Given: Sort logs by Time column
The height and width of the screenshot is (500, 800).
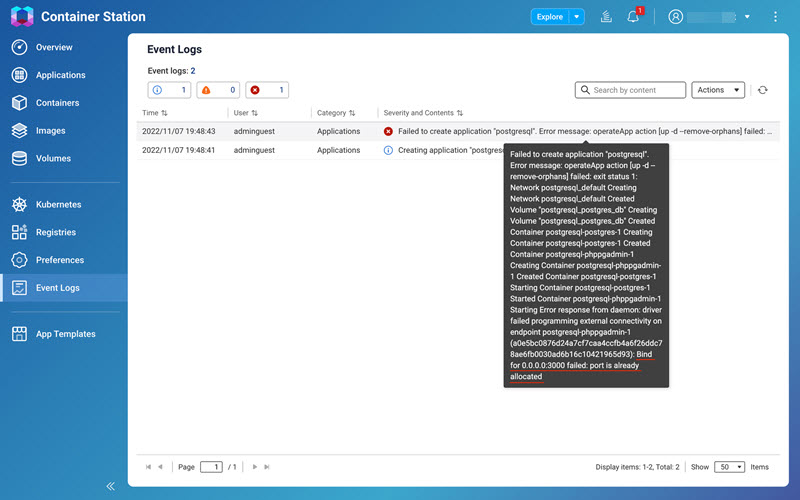Looking at the screenshot, I should [x=155, y=113].
